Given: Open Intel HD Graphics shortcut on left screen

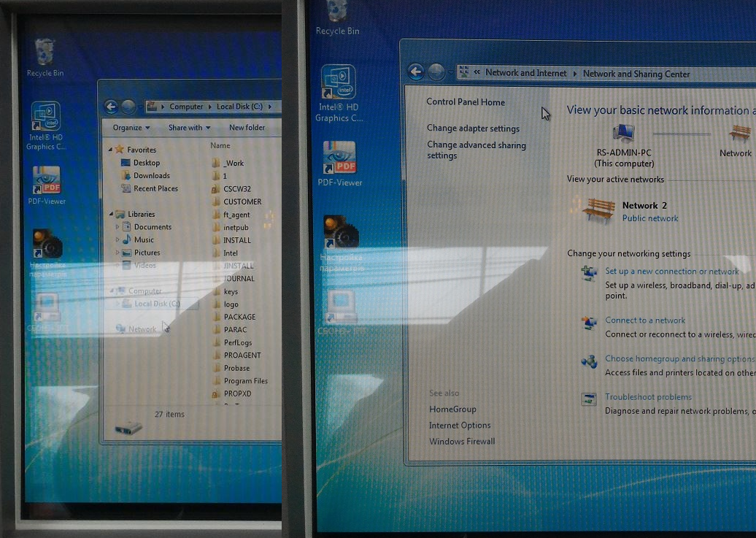Looking at the screenshot, I should (x=46, y=126).
